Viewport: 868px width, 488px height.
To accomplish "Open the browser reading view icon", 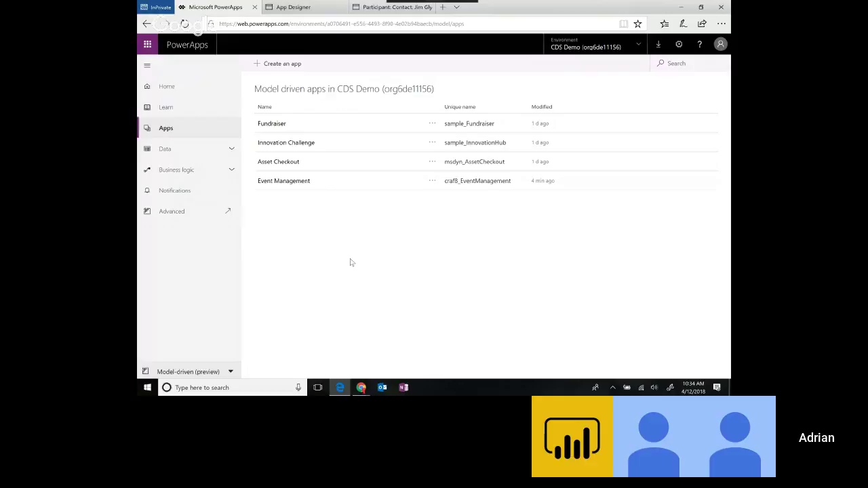I will click(623, 24).
